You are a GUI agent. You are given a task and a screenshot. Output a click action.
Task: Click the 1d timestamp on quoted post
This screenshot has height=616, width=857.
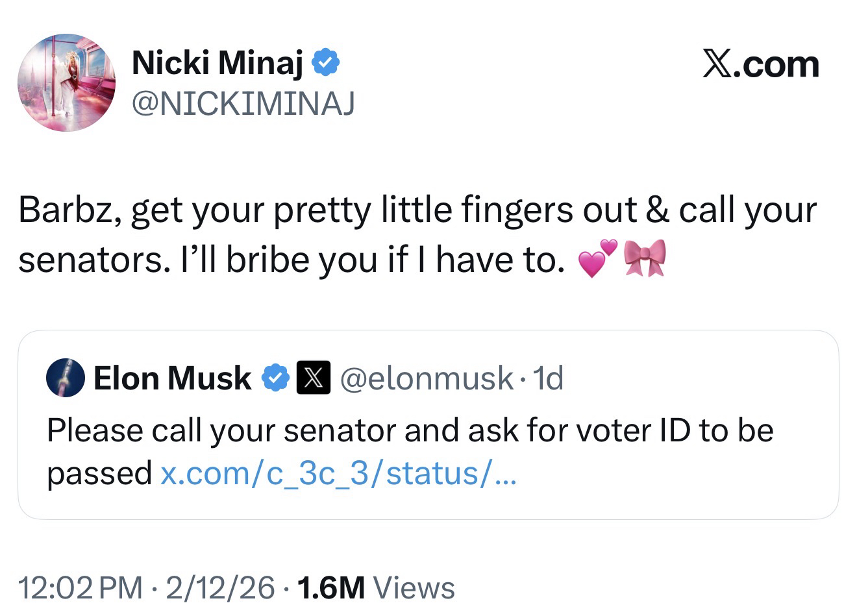pyautogui.click(x=547, y=378)
